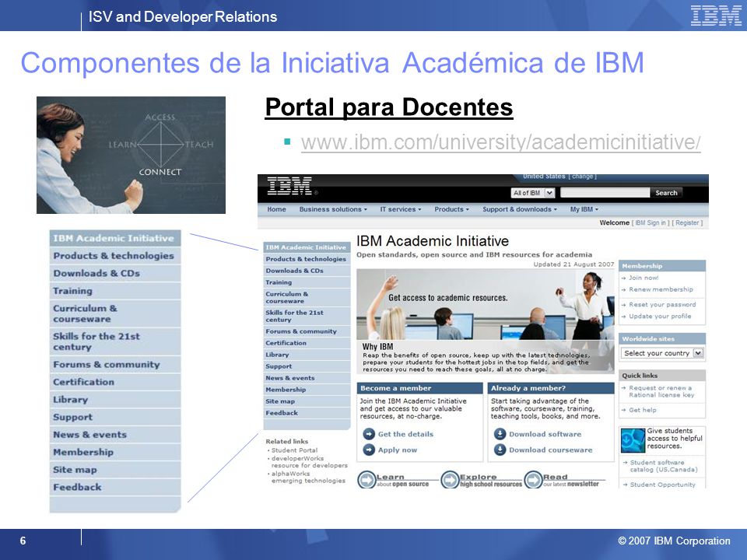The image size is (747, 560).
Task: Click Downloads & CDs in the enlarged menu
Action: (x=115, y=273)
